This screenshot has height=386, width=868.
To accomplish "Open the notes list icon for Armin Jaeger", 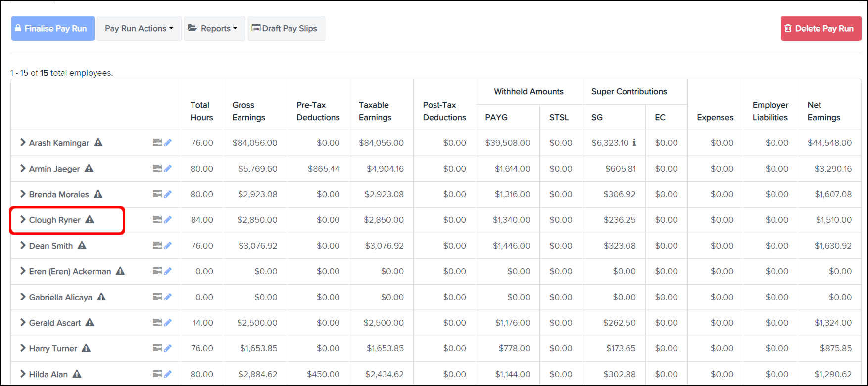I will click(157, 169).
